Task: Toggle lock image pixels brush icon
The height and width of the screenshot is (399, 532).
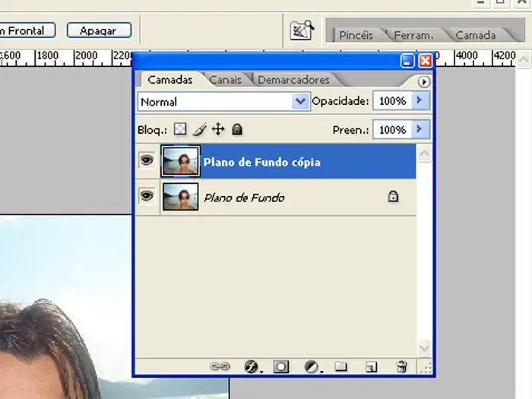Action: [x=199, y=129]
